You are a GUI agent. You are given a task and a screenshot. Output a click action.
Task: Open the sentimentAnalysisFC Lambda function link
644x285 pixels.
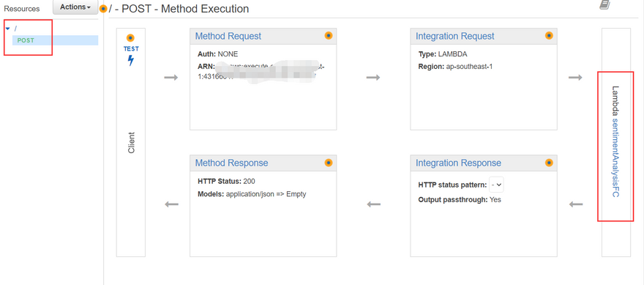click(x=615, y=158)
